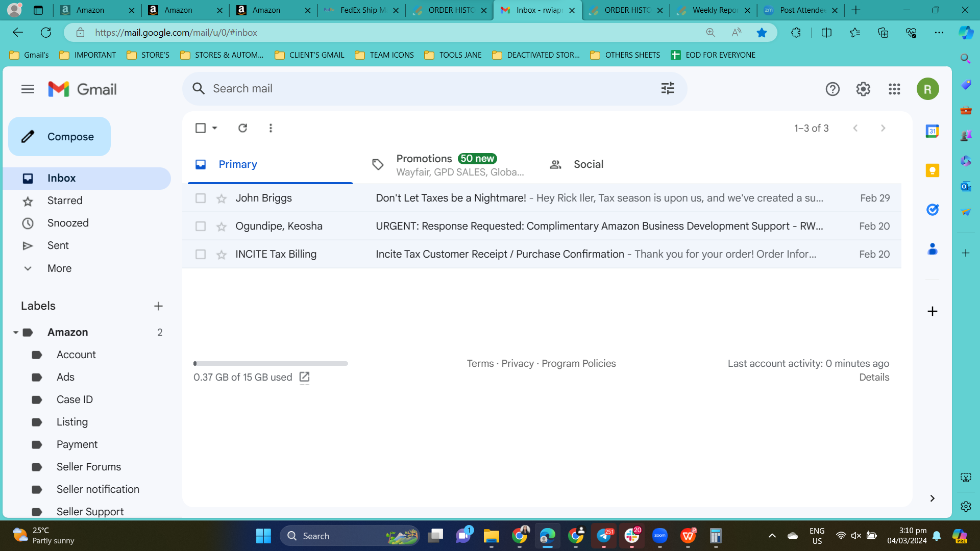Open the Edge tab actions menu
Image resolution: width=980 pixels, height=551 pixels.
point(38,10)
